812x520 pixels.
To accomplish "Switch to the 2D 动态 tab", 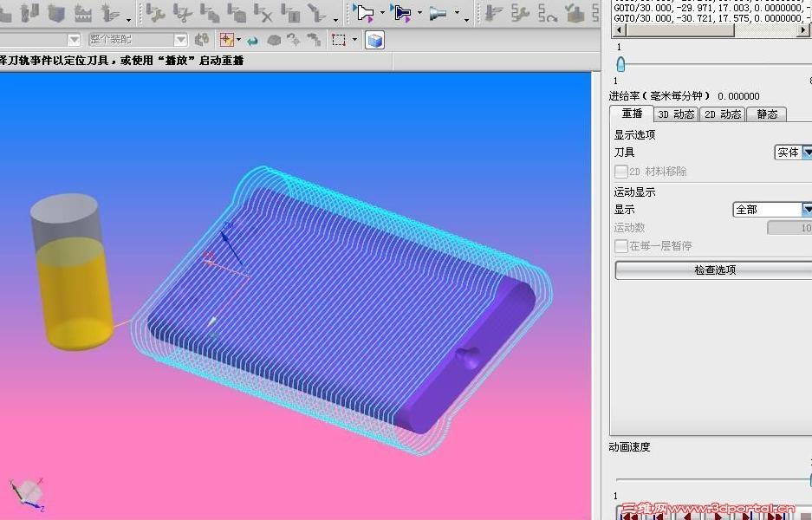I will [723, 114].
